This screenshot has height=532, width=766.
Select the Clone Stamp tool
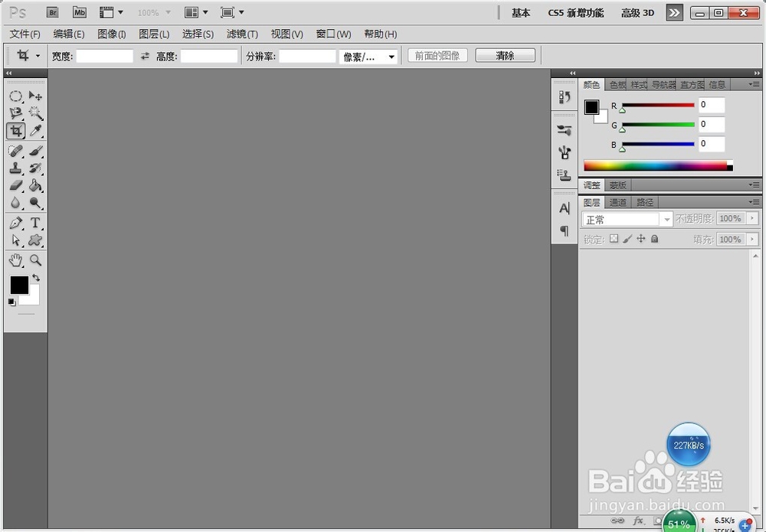tap(15, 168)
